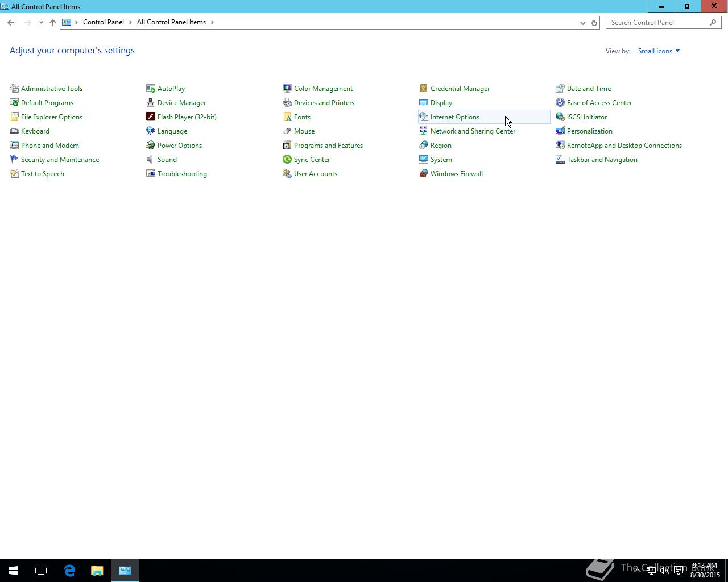Open Date and Time link
728x582 pixels.
(x=589, y=89)
